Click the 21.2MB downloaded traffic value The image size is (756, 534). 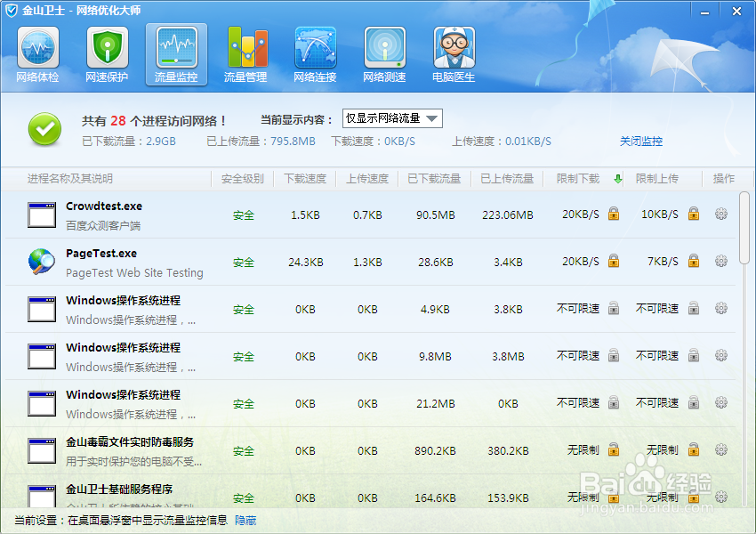(x=436, y=404)
